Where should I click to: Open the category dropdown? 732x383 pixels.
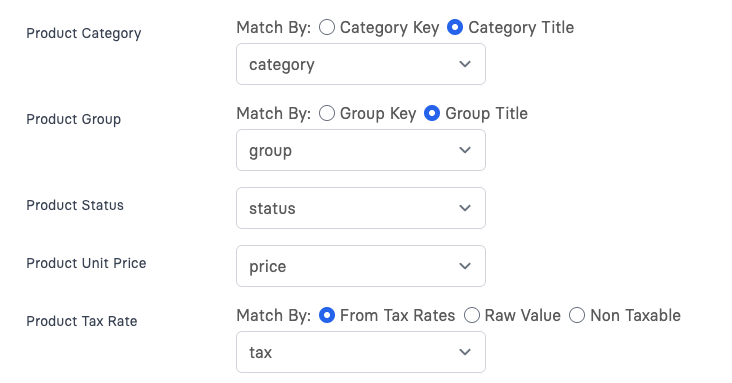pos(361,64)
